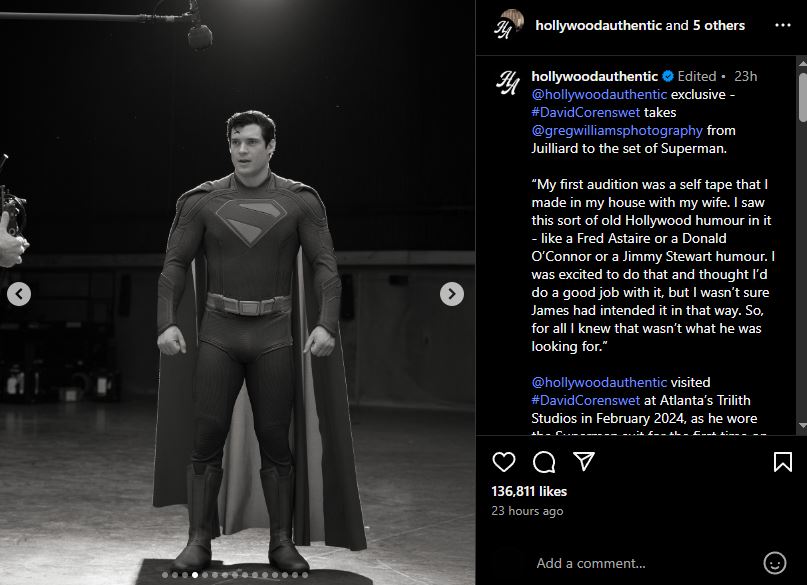Image resolution: width=807 pixels, height=585 pixels.
Task: Open the emoji picker smiley icon
Action: 774,563
